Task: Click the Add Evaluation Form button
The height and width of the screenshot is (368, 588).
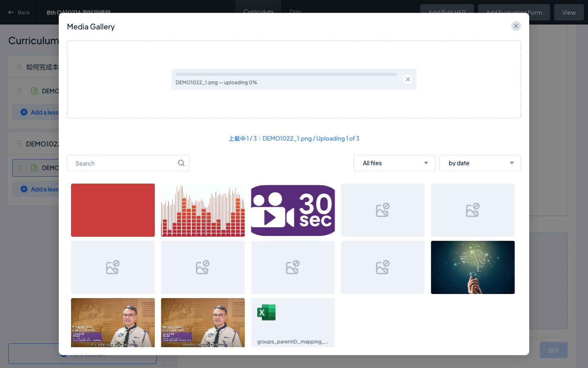Action: click(514, 12)
